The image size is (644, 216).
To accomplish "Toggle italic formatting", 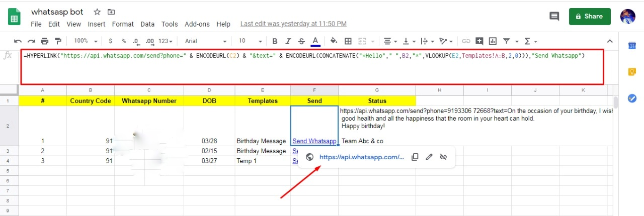I will point(288,41).
